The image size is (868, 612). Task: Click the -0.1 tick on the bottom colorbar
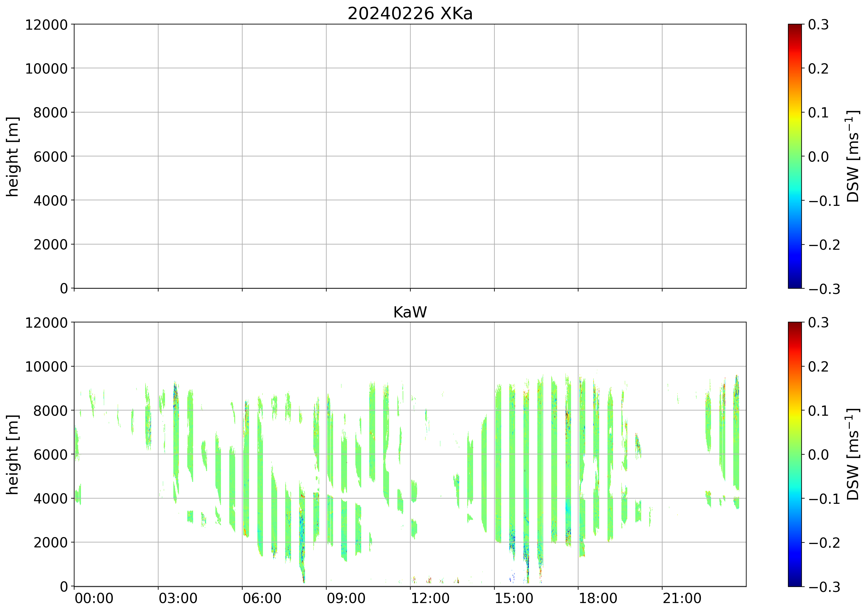[x=824, y=499]
